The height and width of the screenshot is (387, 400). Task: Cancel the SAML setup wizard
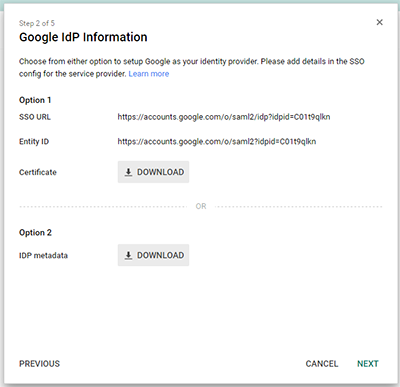322,364
